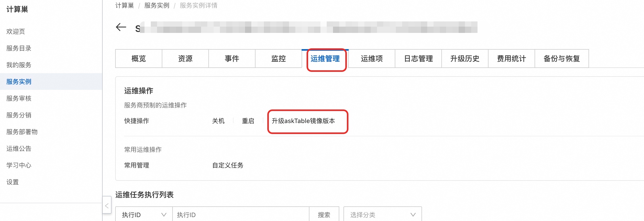644x221 pixels.
Task: Navigate to 我的服务 in sidebar
Action: [x=19, y=65]
